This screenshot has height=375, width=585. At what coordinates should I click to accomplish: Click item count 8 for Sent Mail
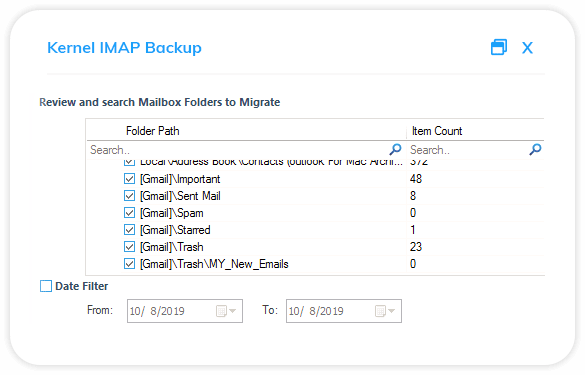point(413,196)
